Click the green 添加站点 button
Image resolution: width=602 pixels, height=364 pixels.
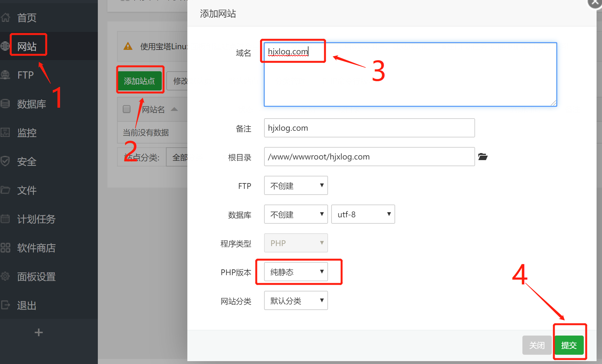coord(139,81)
